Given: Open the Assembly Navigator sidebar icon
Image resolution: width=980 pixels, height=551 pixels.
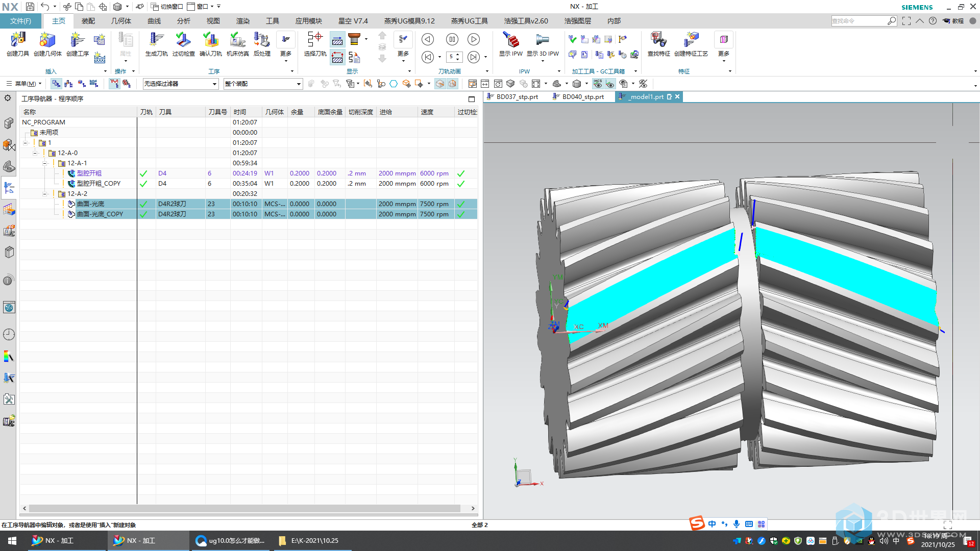Looking at the screenshot, I should 9,123.
